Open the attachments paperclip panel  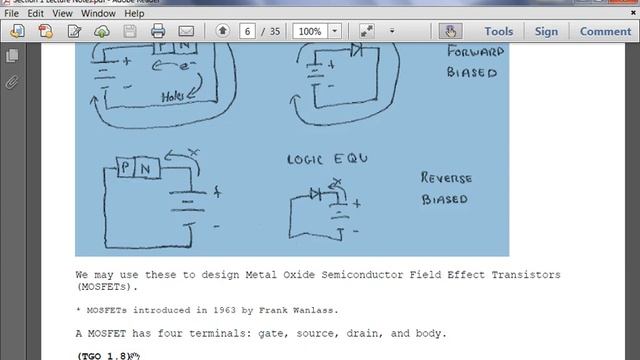point(12,82)
